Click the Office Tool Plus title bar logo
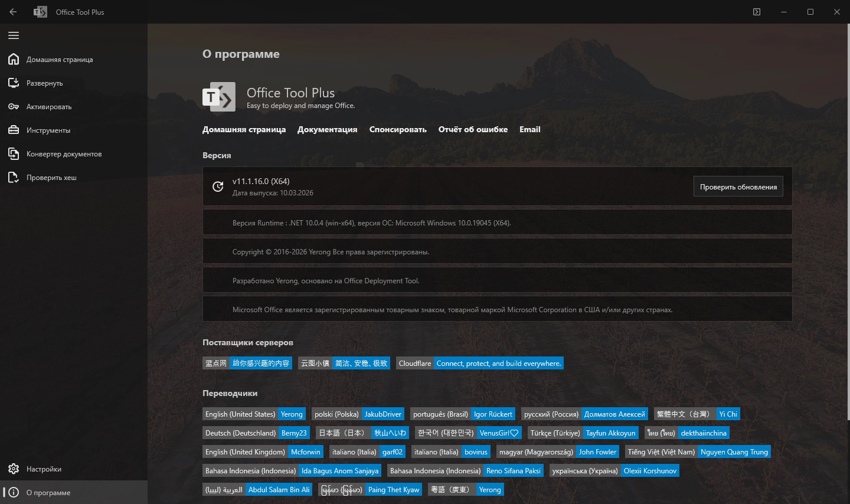Image resolution: width=850 pixels, height=504 pixels. (40, 12)
